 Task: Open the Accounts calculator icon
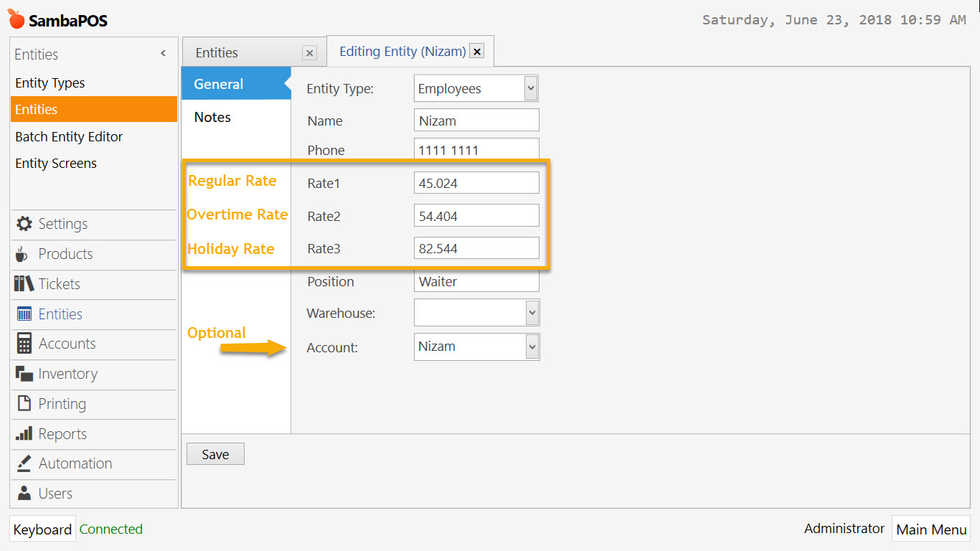coord(25,344)
